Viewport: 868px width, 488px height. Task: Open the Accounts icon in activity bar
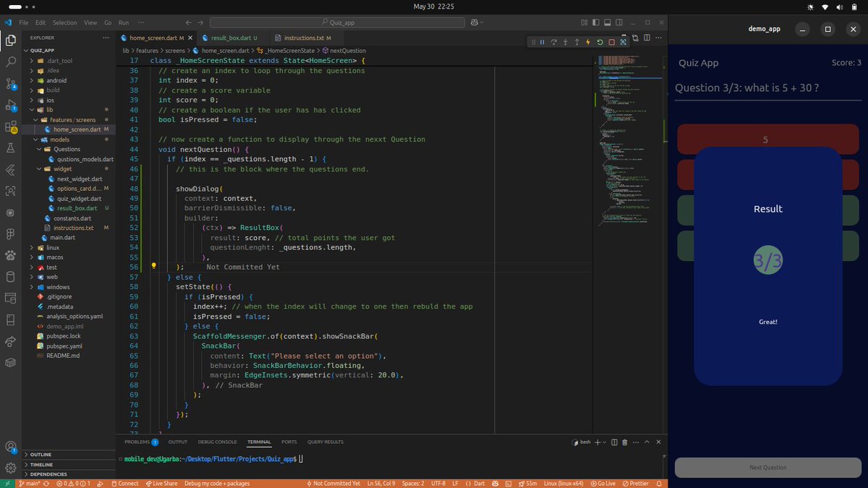coord(11,447)
